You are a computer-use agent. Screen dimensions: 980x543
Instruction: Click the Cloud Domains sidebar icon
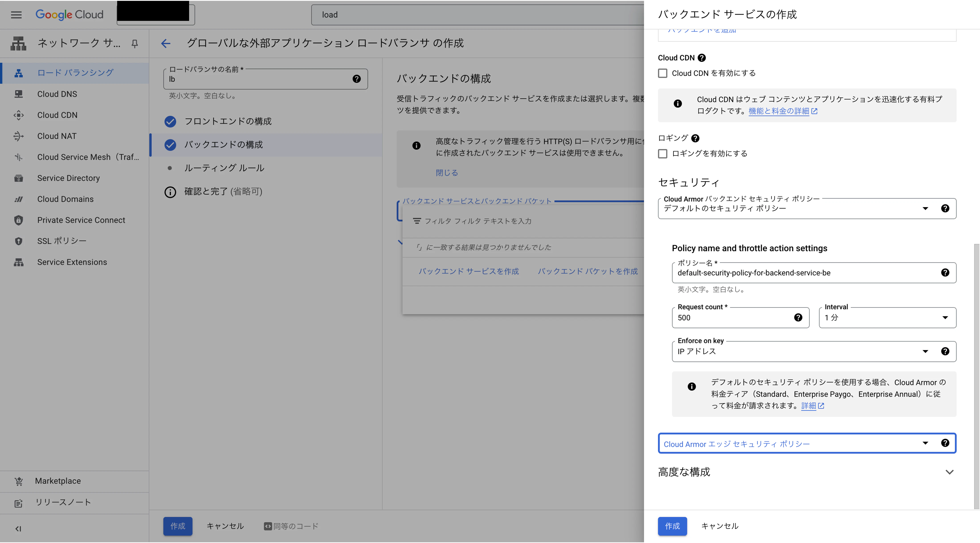coord(18,199)
